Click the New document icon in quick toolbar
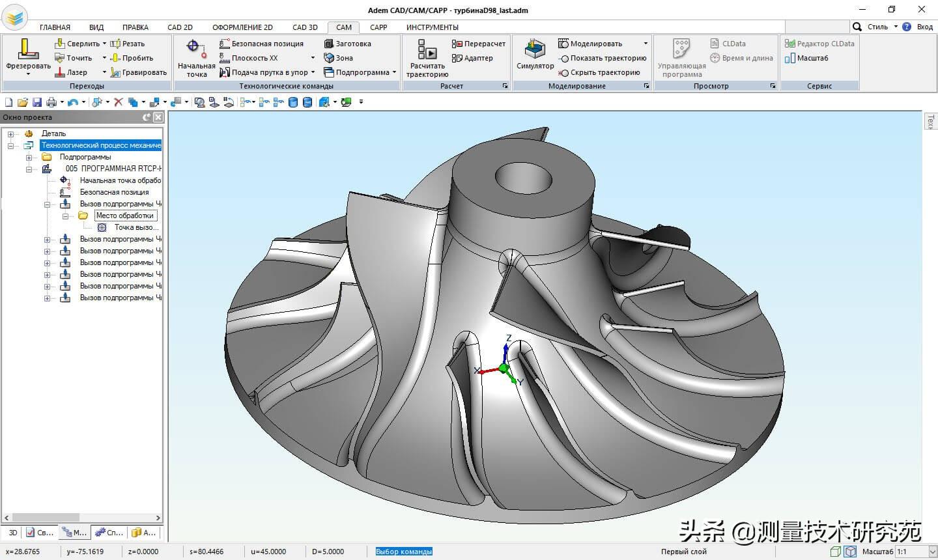 click(x=8, y=102)
